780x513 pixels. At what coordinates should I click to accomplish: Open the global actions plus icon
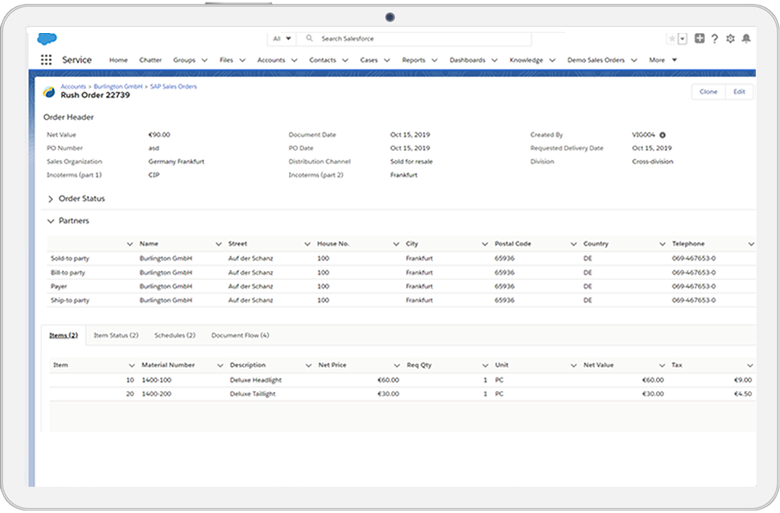pyautogui.click(x=699, y=38)
